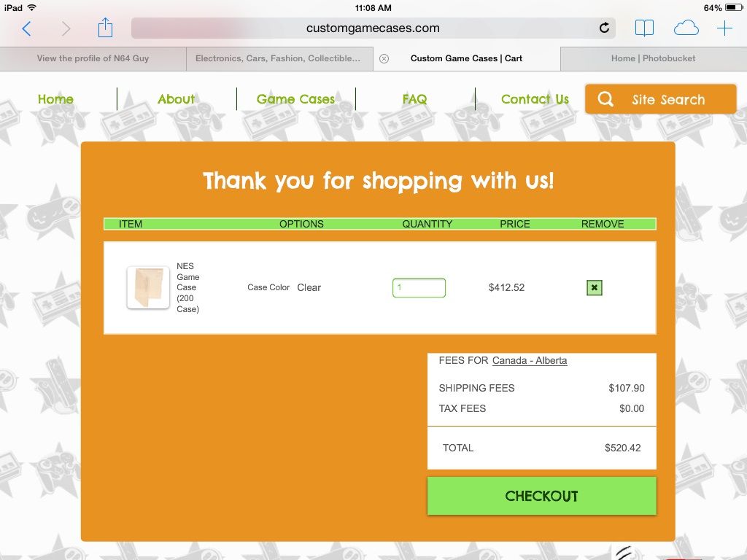This screenshot has width=747, height=560.
Task: Open the share sheet icon
Action: (x=105, y=28)
